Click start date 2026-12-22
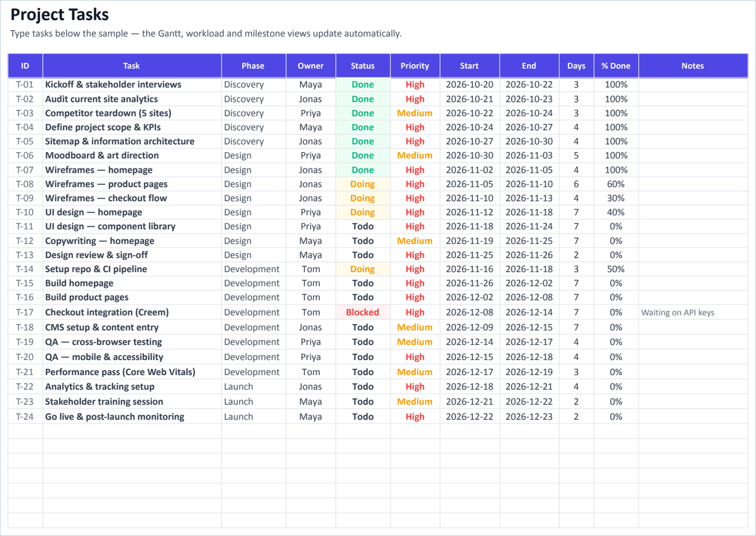The height and width of the screenshot is (536, 756). 469,417
